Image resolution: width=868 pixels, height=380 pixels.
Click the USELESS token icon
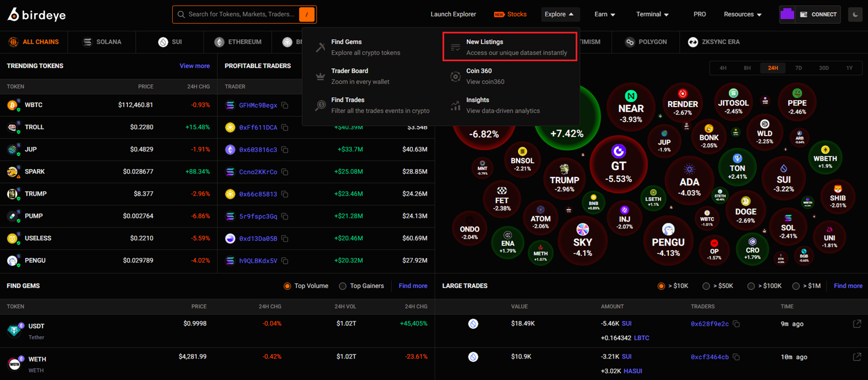[14, 238]
